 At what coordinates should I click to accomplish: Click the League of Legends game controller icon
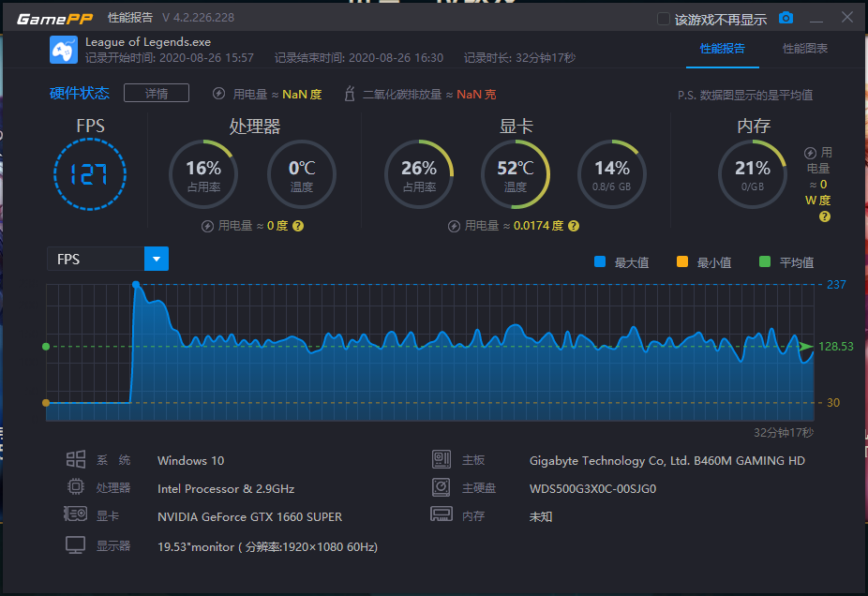64,50
